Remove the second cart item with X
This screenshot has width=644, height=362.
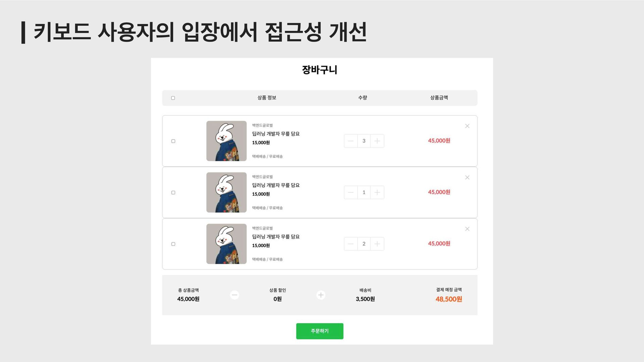(467, 177)
